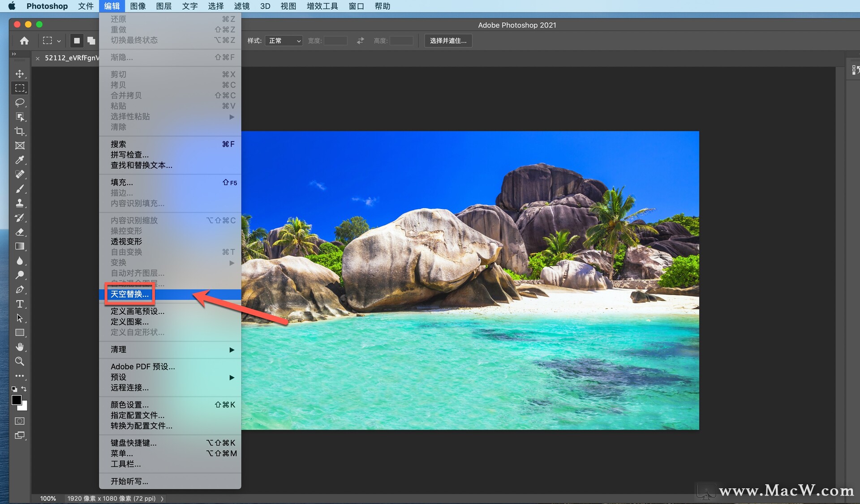
Task: Click the black foreground color swatch
Action: (x=17, y=400)
